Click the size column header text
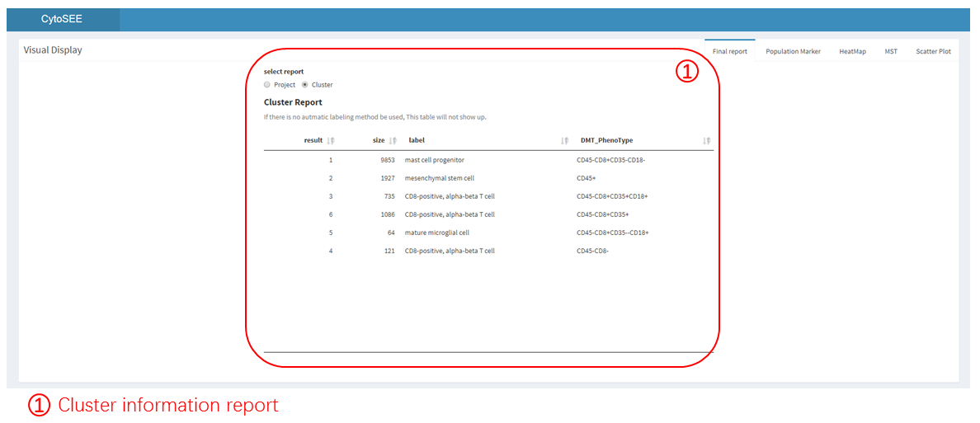The width and height of the screenshot is (980, 423). coord(379,140)
